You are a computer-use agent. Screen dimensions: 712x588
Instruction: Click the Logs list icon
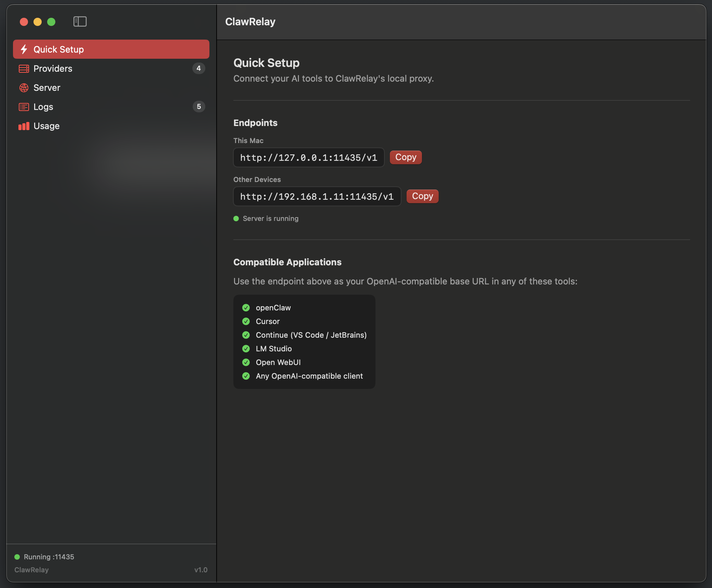(x=24, y=107)
